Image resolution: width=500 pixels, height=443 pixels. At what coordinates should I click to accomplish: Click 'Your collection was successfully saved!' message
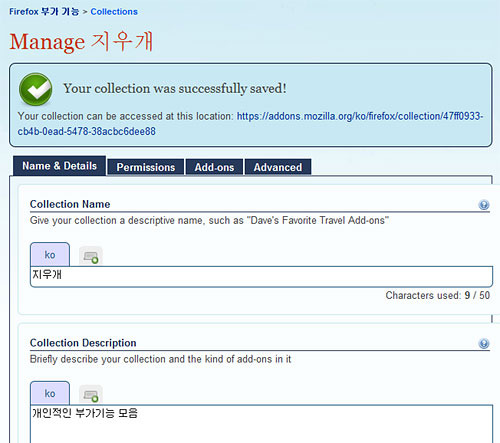coord(175,89)
